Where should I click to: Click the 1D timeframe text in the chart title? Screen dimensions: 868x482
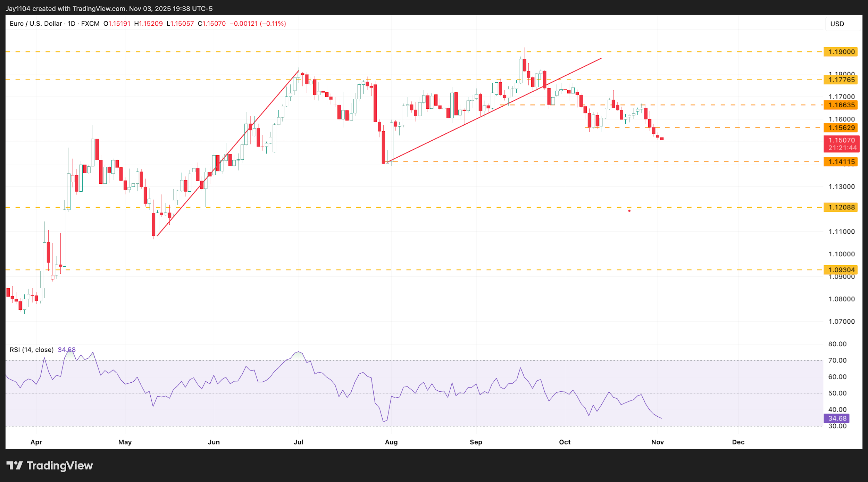[72, 24]
